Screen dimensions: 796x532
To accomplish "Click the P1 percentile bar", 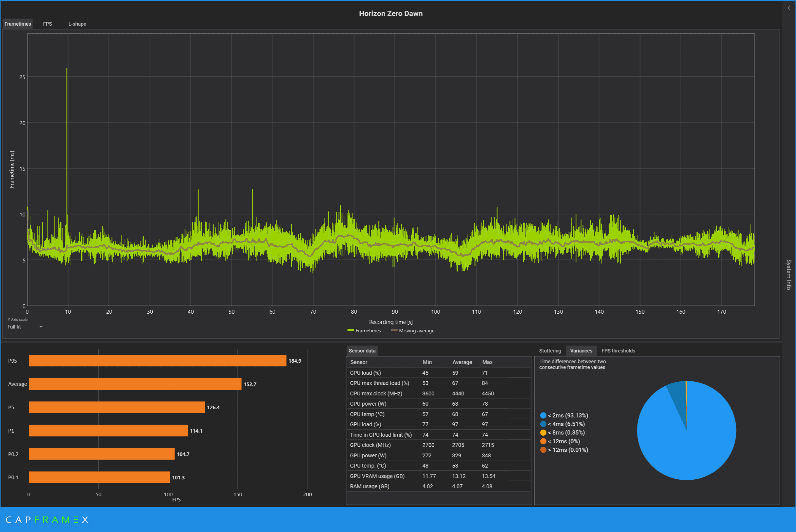I will [108, 431].
